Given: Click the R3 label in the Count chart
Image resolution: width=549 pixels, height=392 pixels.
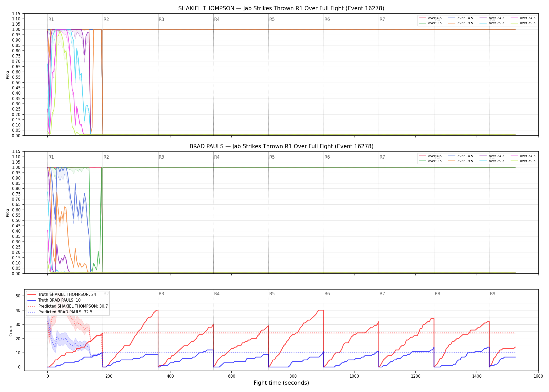Looking at the screenshot, I should click(161, 294).
